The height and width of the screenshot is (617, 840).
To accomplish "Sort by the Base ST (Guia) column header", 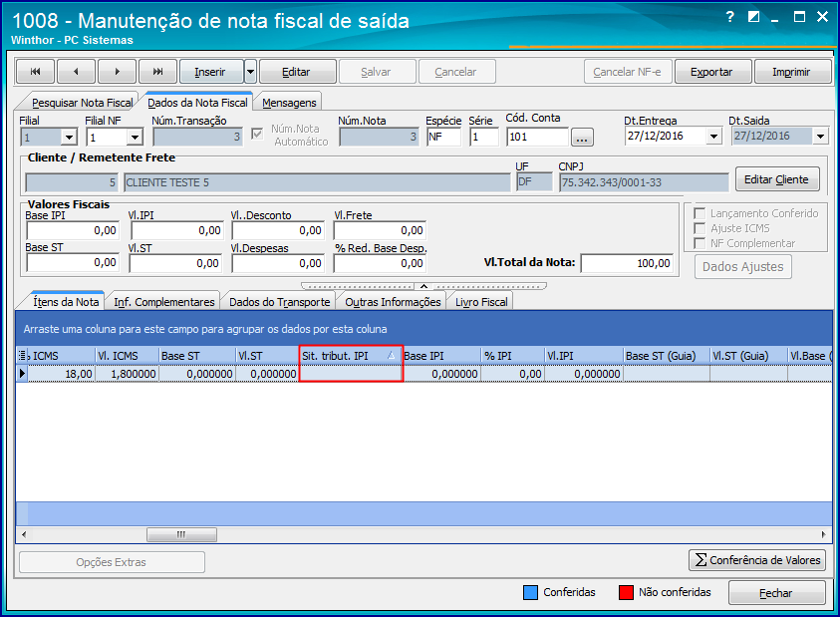I will pos(667,356).
